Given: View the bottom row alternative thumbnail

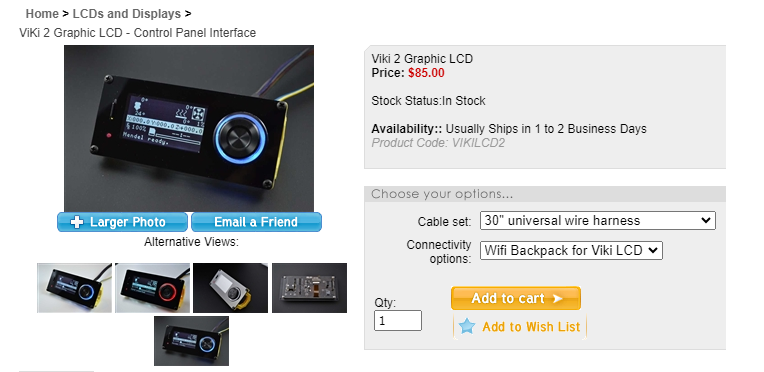Looking at the screenshot, I should point(191,341).
